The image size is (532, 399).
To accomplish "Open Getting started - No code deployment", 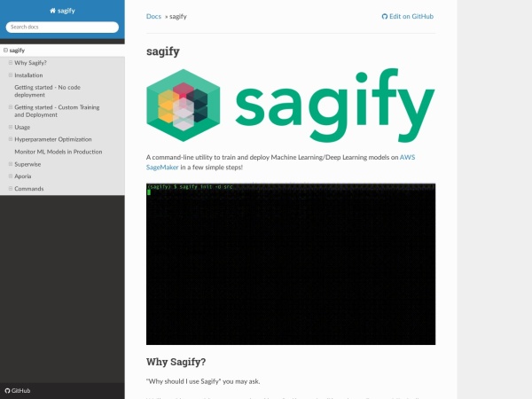I will click(x=48, y=91).
